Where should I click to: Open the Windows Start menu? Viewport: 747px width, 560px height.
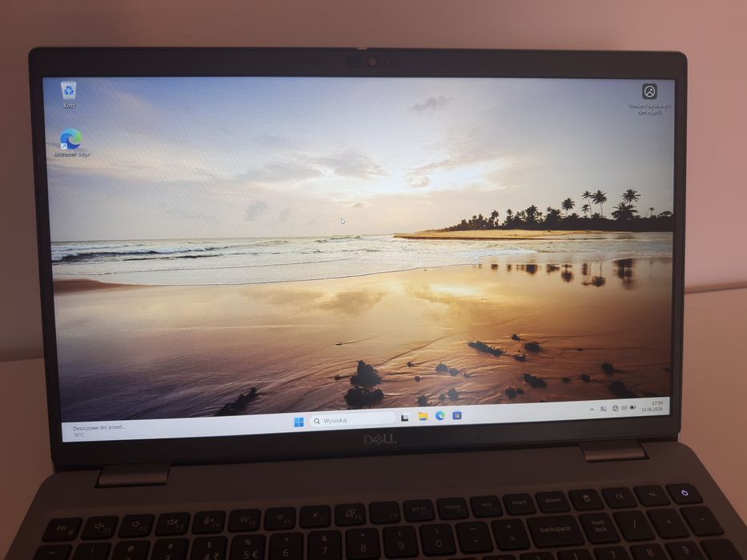pyautogui.click(x=299, y=422)
